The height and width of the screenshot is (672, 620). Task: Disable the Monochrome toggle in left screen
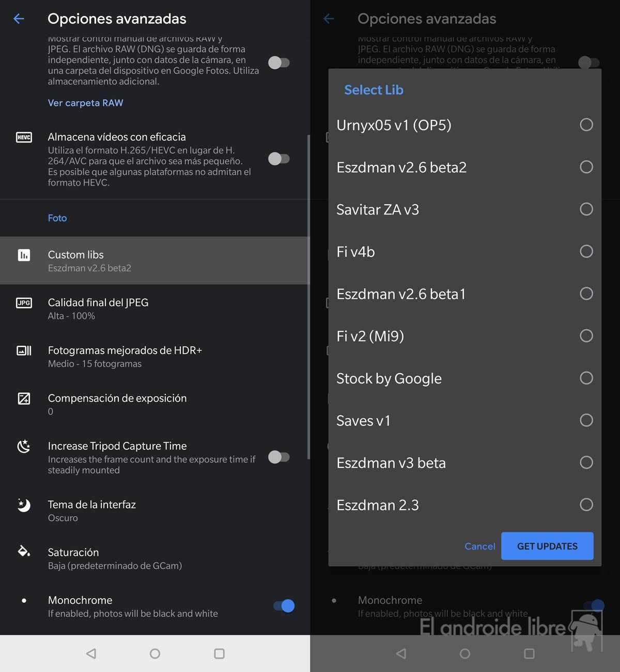[x=284, y=606]
